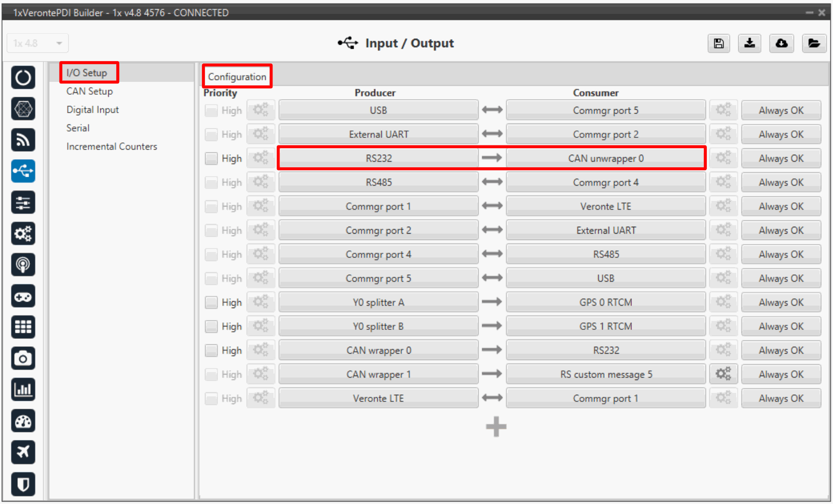
Task: Click the bar chart icon in the sidebar
Action: pos(23,389)
